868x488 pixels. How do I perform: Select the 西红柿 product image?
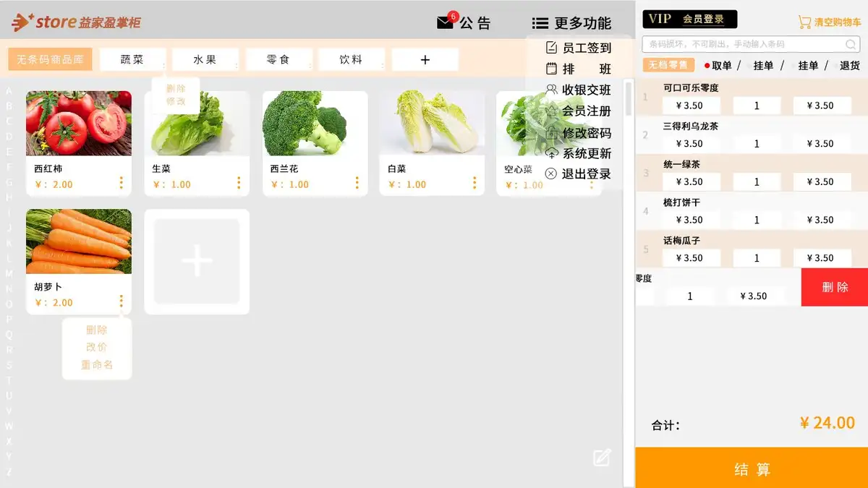tap(79, 123)
